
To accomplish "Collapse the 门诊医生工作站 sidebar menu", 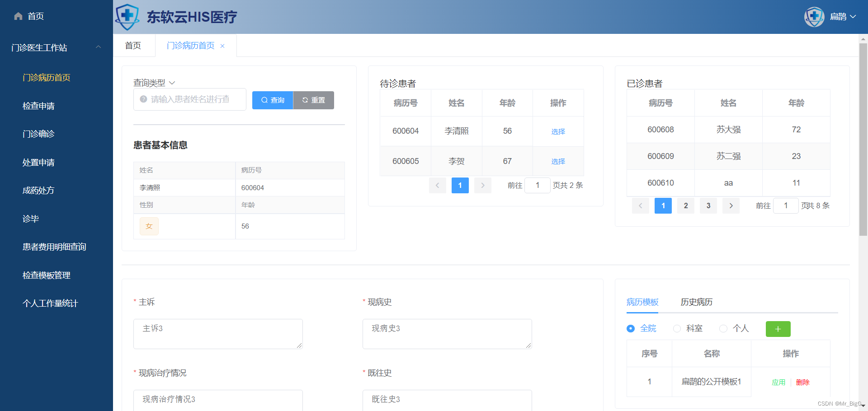I will click(98, 47).
